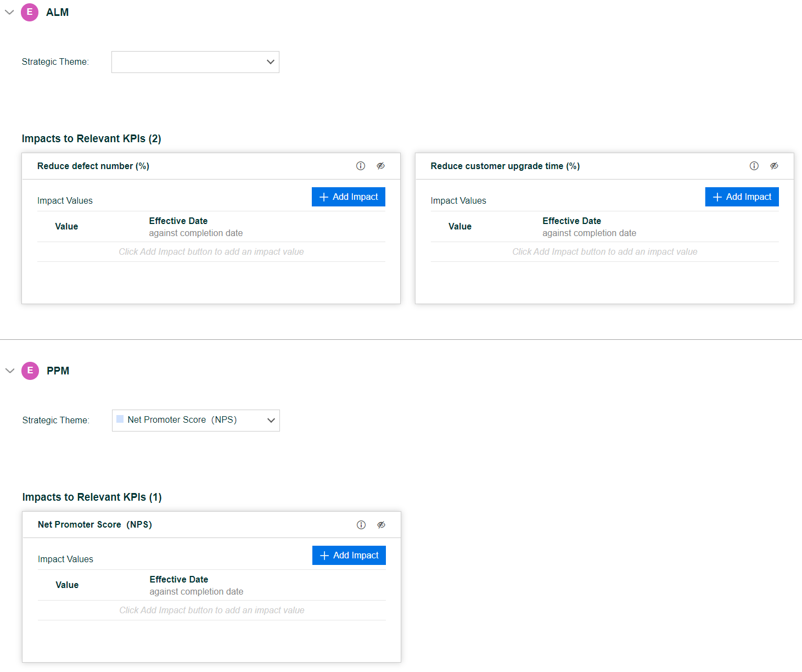Click the Reduce defect number card title

click(x=93, y=166)
